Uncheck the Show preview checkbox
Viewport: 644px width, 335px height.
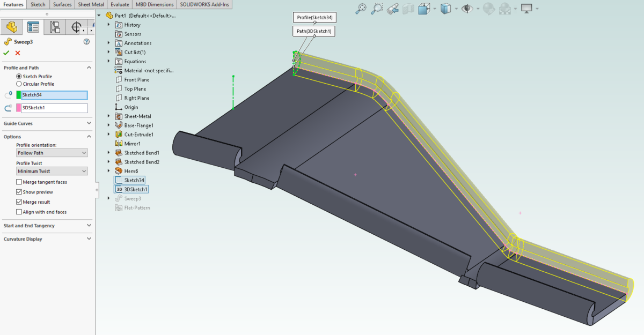click(x=19, y=191)
